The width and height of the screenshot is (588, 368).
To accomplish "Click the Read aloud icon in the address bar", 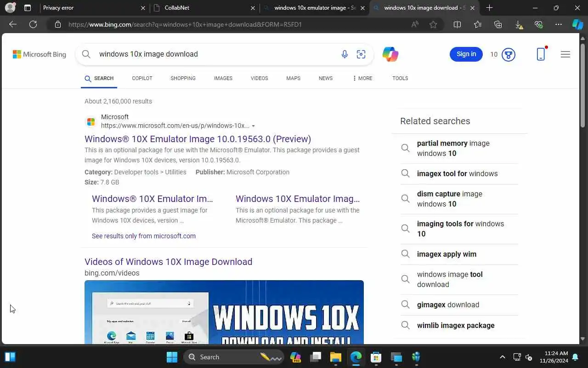I will (415, 24).
